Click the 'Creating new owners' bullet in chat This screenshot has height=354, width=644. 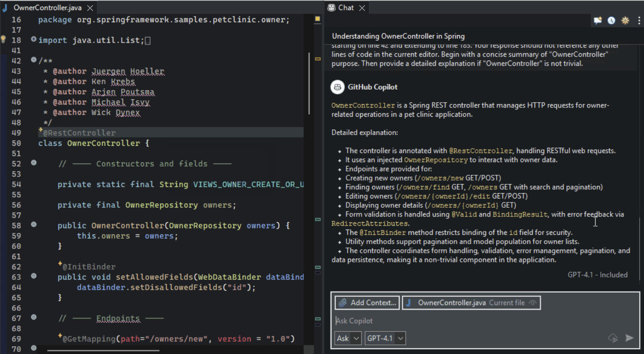pos(423,178)
